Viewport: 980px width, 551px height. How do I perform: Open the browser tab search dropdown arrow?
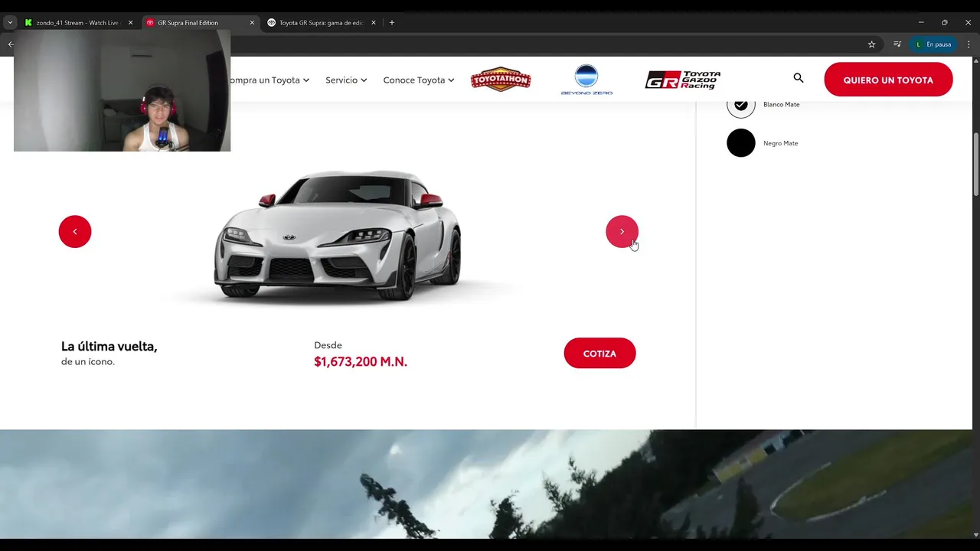(x=10, y=23)
